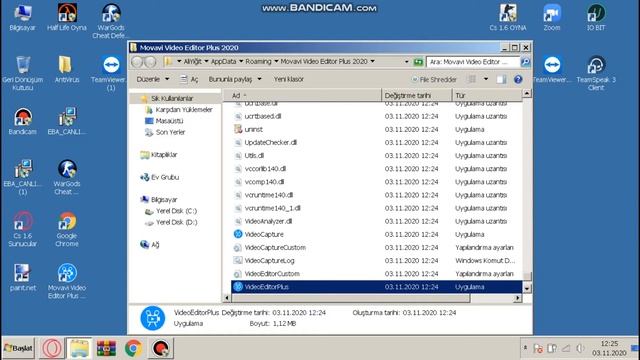This screenshot has width=640, height=360.
Task: Launch TeamViewer (1) desktop shortcut
Action: (x=110, y=73)
